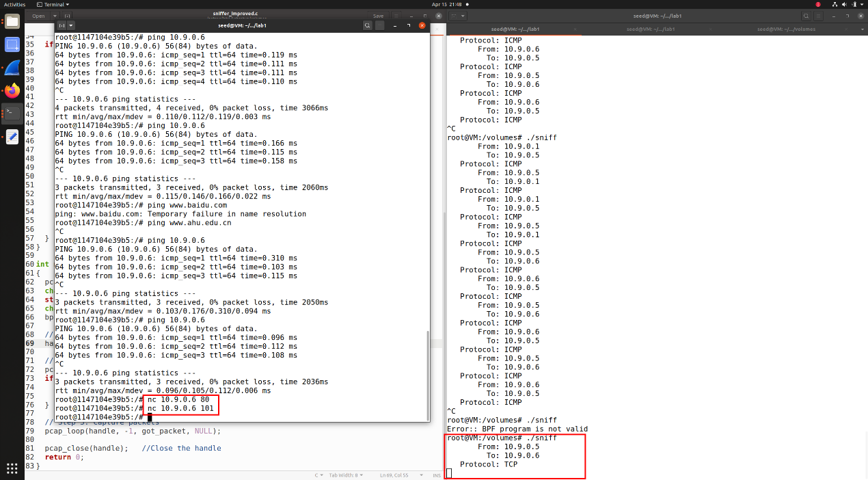Click the Save button in editor
The height and width of the screenshot is (480, 868).
point(378,15)
